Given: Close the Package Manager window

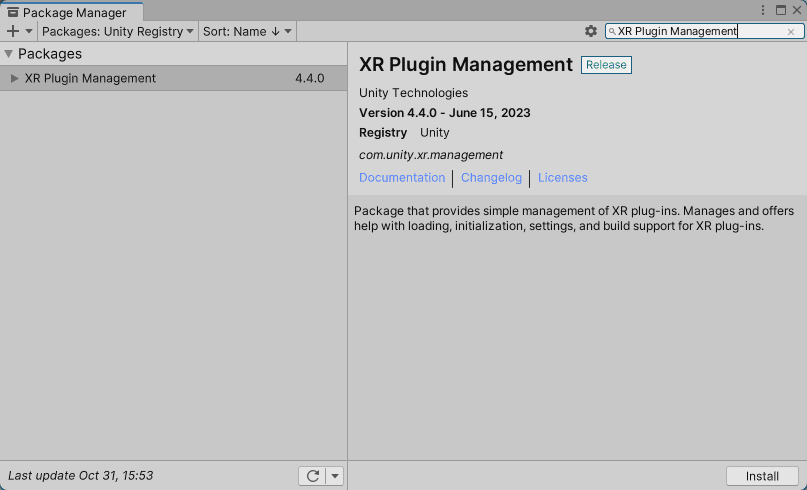Looking at the screenshot, I should coord(797,10).
